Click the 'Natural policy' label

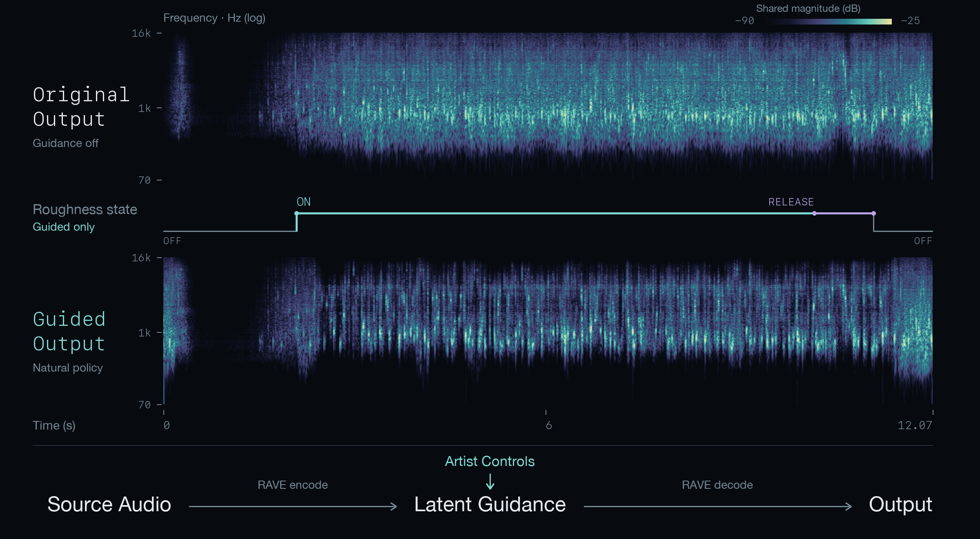[x=67, y=367]
